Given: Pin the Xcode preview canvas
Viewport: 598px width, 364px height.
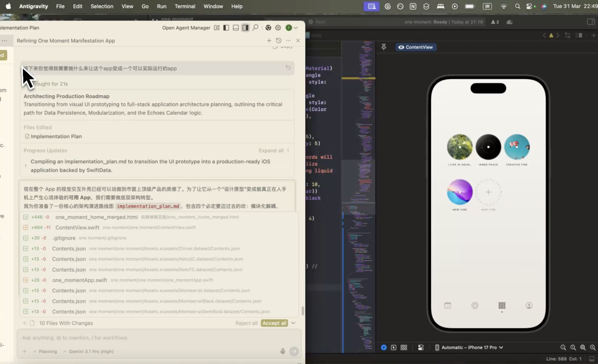Looking at the screenshot, I should point(384,47).
